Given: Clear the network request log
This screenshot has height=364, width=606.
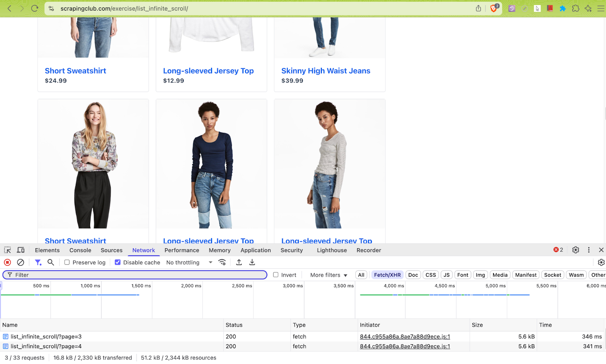Looking at the screenshot, I should 20,262.
